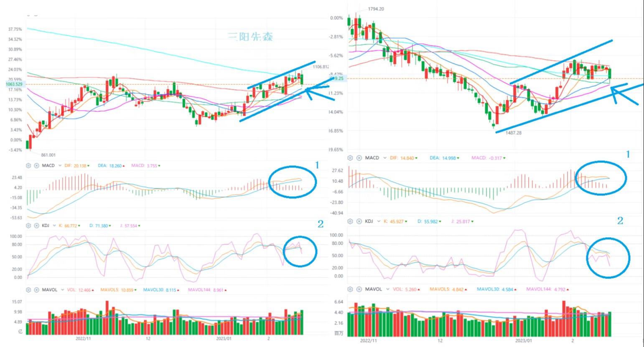Expand KDJ indicator dropdown beside K 45.927
644x347 pixels.
(x=378, y=221)
